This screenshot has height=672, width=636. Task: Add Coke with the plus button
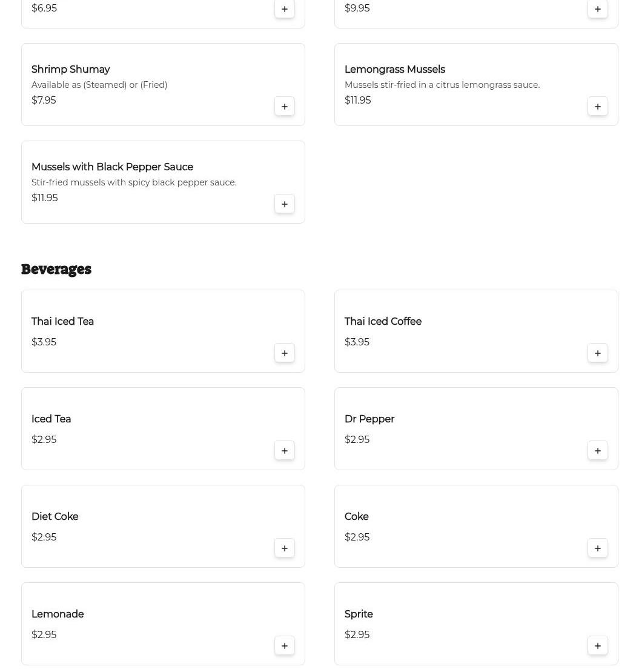click(x=597, y=548)
